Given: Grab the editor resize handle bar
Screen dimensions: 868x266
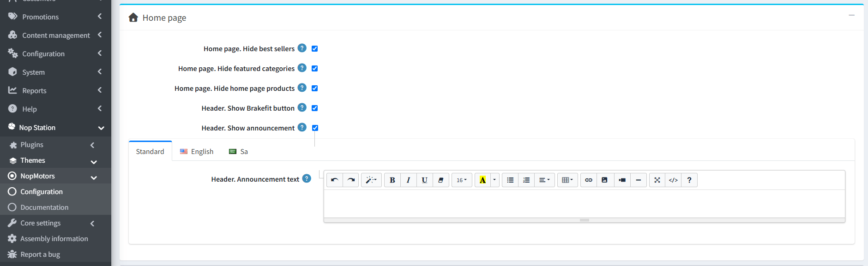Looking at the screenshot, I should pyautogui.click(x=584, y=220).
